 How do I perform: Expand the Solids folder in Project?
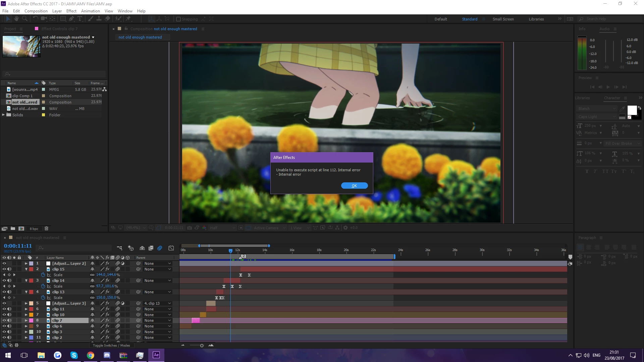[4, 115]
